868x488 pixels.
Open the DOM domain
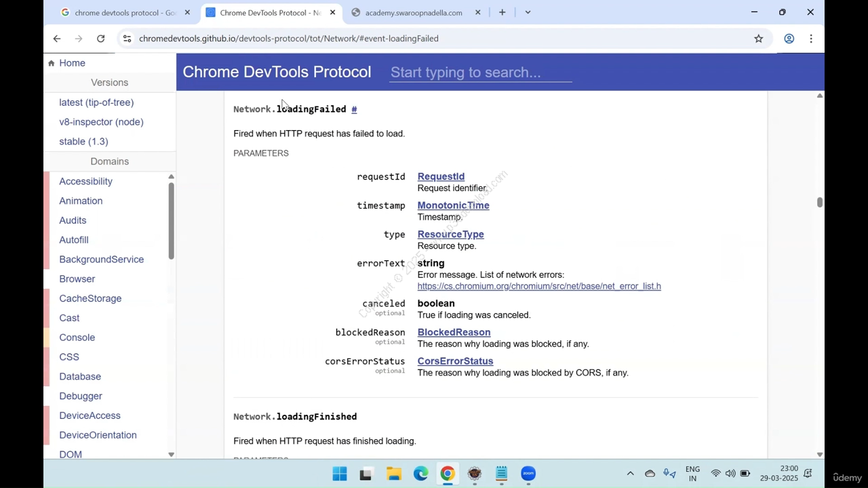tap(71, 455)
